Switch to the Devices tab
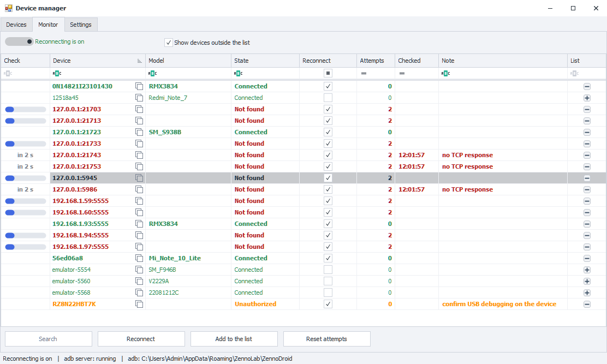Screen dimensions: 607x364 click(x=16, y=25)
